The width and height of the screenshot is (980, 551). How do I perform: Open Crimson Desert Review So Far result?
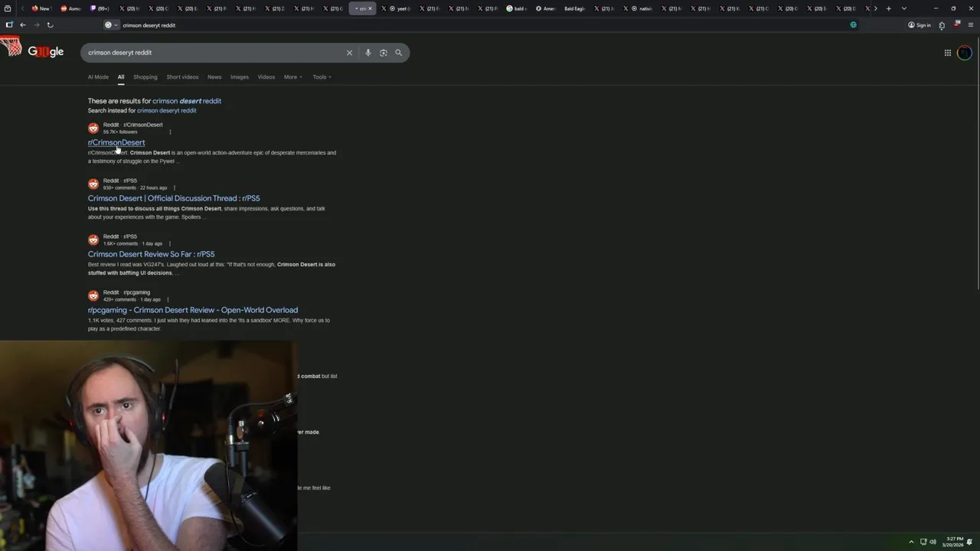click(x=151, y=254)
